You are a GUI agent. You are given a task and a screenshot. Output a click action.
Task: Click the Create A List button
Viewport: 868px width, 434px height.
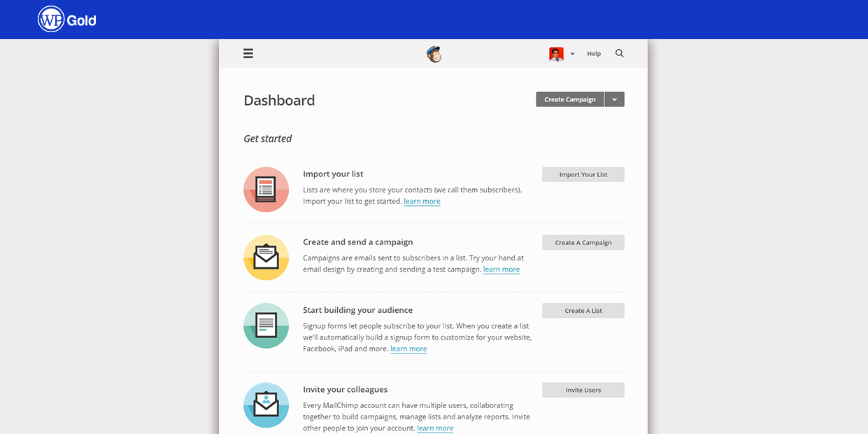[x=583, y=310]
